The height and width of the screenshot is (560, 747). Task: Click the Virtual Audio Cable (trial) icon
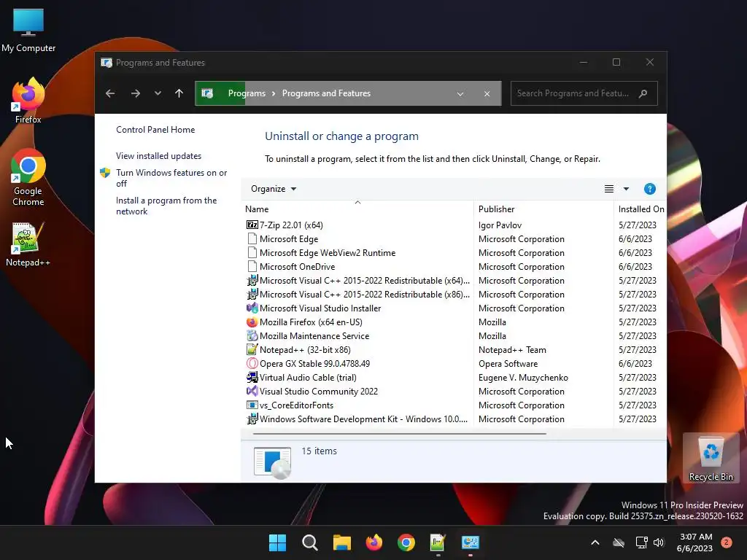tap(252, 377)
